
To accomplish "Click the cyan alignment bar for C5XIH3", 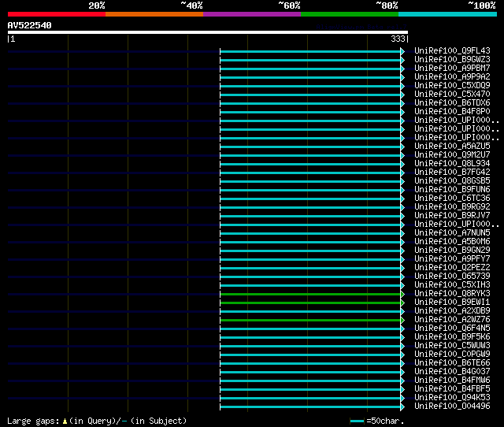I will 310,285.
